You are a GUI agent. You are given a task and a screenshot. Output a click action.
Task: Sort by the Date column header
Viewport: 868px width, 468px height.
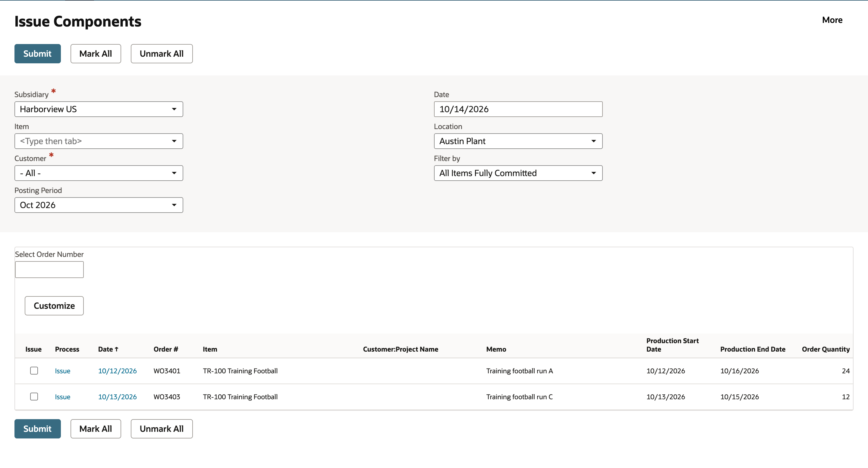pyautogui.click(x=108, y=349)
